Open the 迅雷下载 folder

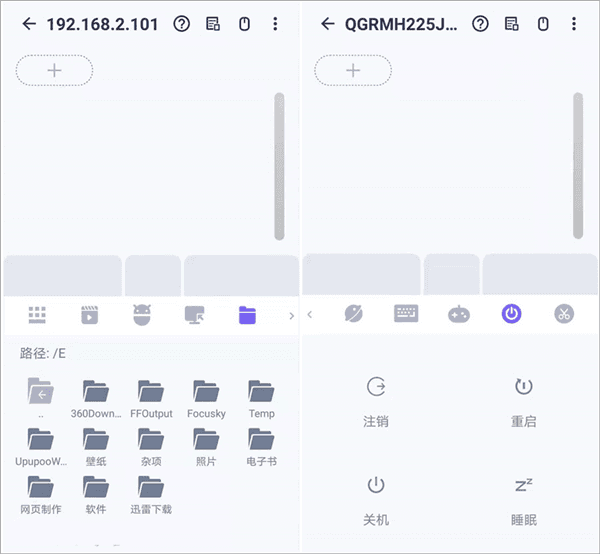151,495
